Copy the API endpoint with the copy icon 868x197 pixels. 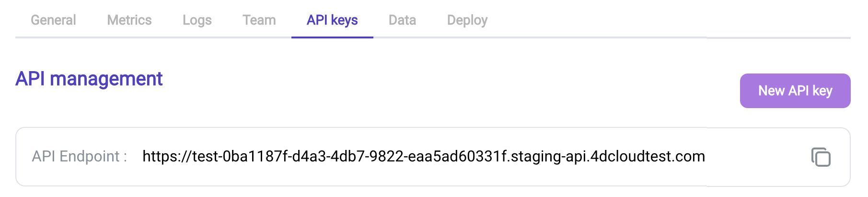click(x=821, y=157)
